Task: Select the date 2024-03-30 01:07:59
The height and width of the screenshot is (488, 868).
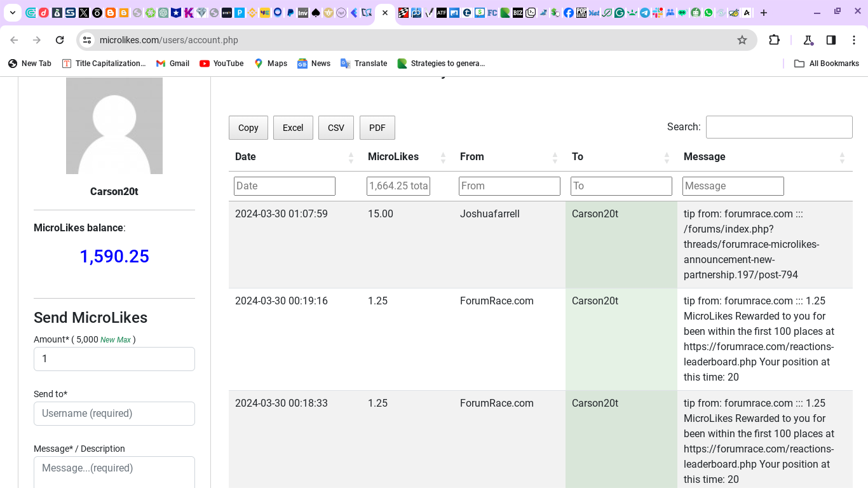Action: (x=281, y=214)
